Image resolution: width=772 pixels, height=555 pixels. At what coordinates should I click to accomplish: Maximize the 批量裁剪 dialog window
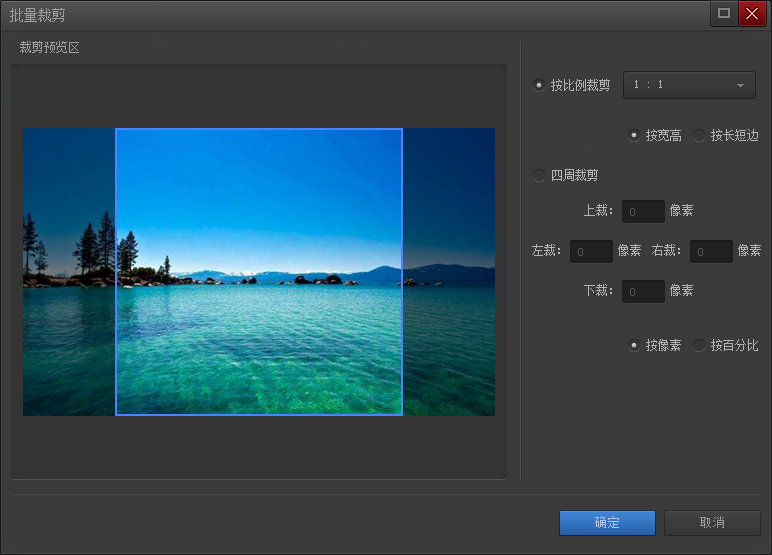(x=724, y=14)
